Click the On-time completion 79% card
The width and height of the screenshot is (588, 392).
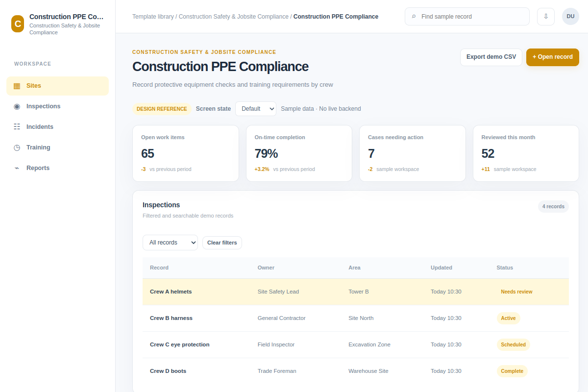pyautogui.click(x=299, y=153)
